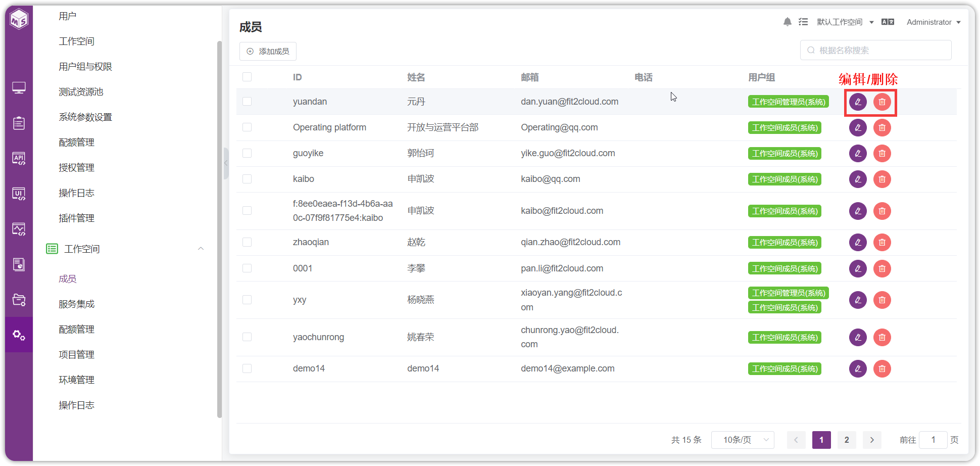Open the task list icon beside the bell
Viewport: 980px width, 466px height.
click(803, 22)
